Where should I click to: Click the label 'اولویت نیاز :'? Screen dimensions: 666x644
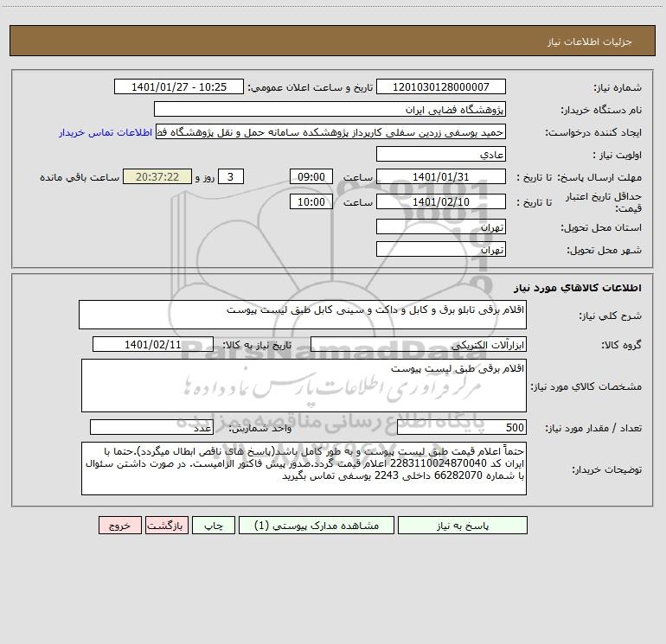click(618, 155)
